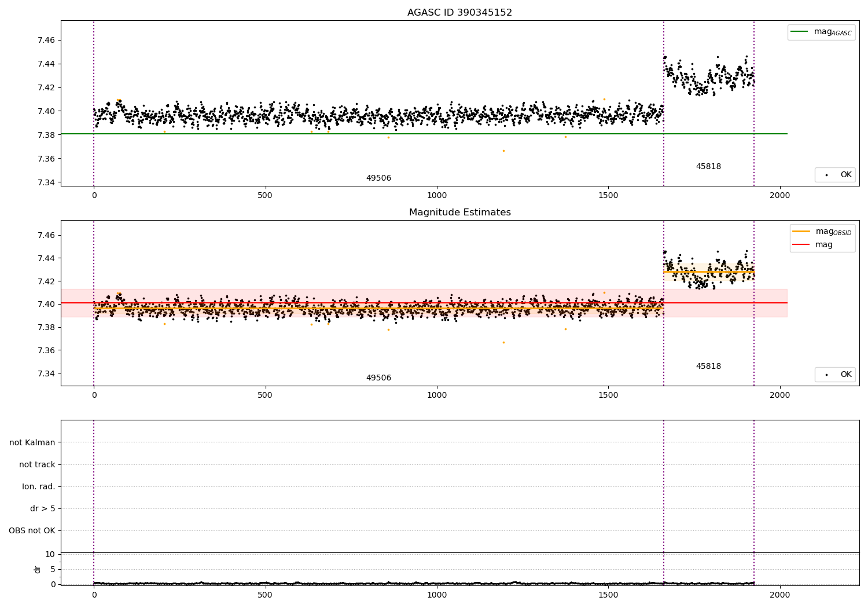Click the 'Ion. rad.' row label

click(39, 486)
